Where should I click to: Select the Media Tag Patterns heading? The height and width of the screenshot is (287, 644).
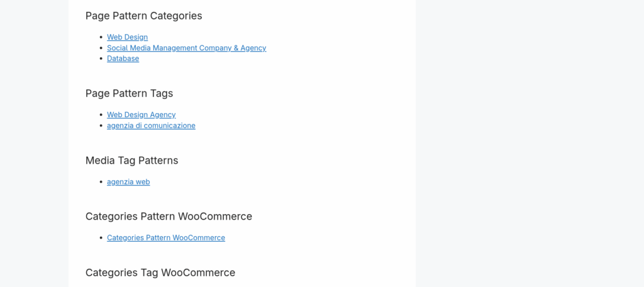point(132,160)
